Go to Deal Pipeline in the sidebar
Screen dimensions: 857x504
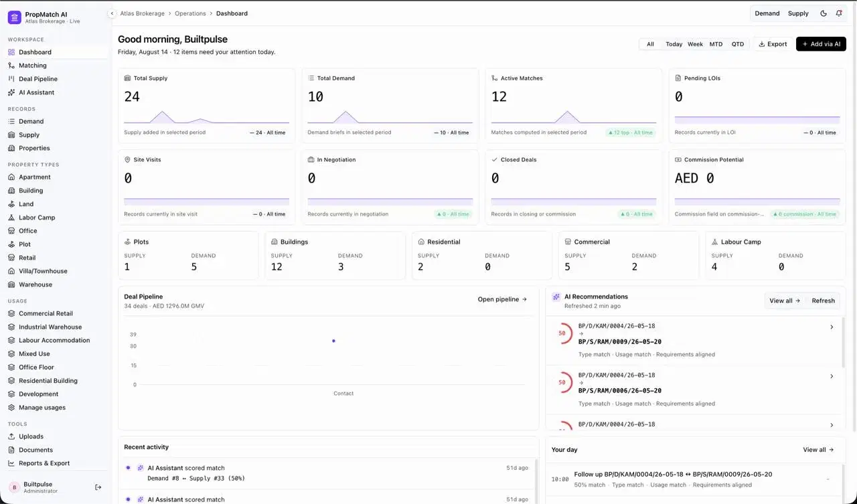[55, 79]
